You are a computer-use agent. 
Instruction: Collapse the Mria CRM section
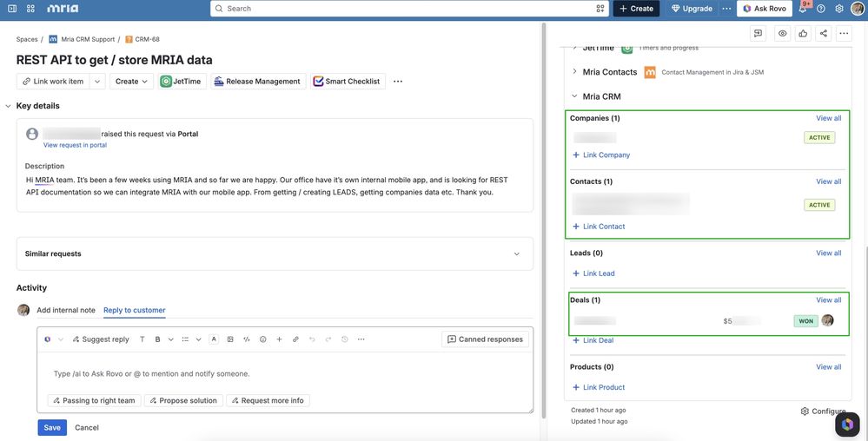coord(574,95)
